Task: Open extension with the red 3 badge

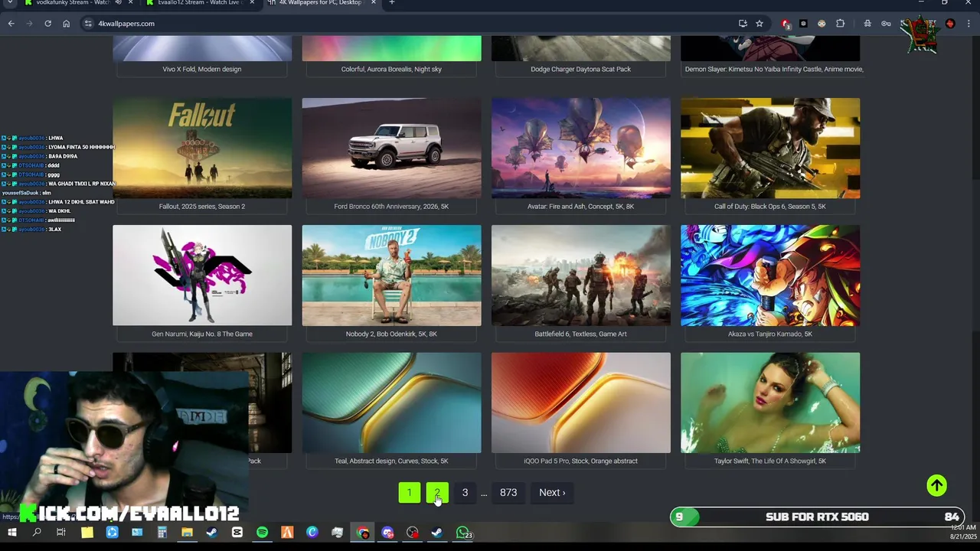Action: click(x=786, y=24)
